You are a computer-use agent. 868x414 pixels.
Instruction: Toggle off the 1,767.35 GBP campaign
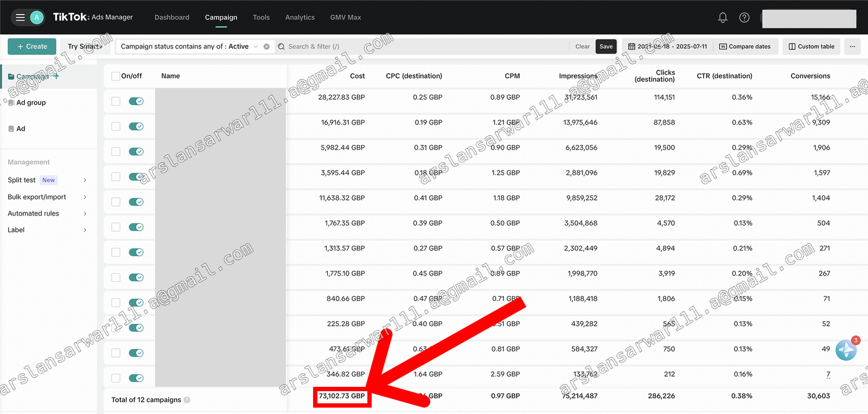coord(136,227)
